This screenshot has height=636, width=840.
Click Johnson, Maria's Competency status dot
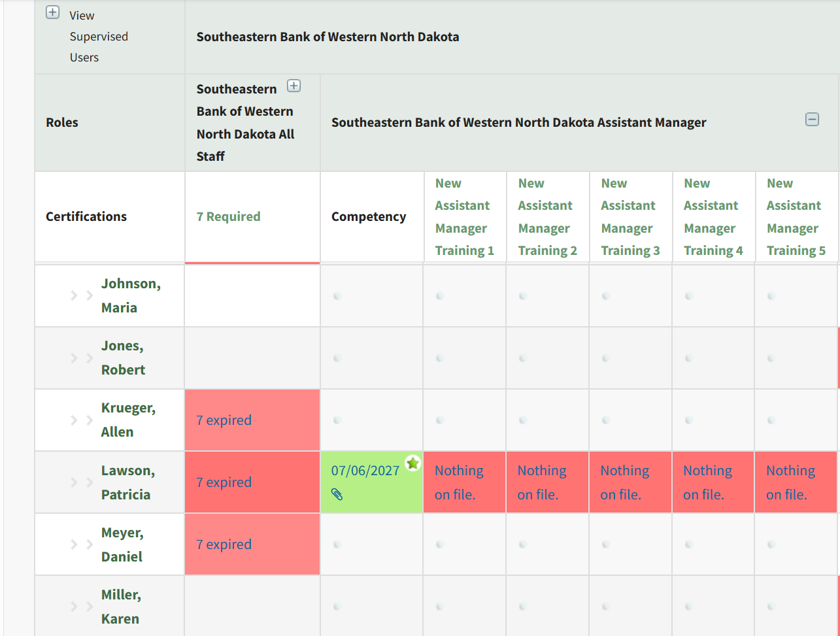[337, 296]
